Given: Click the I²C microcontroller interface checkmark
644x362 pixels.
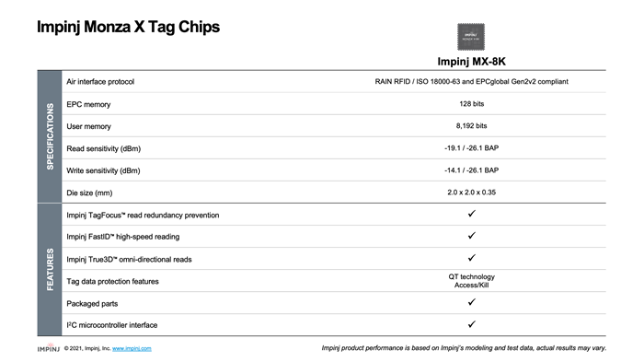Looking at the screenshot, I should pyautogui.click(x=471, y=324).
